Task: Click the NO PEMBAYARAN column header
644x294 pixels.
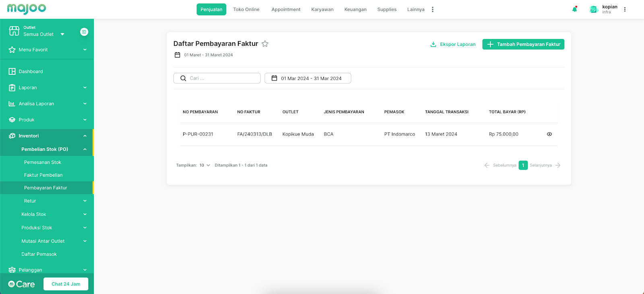Action: coord(200,112)
